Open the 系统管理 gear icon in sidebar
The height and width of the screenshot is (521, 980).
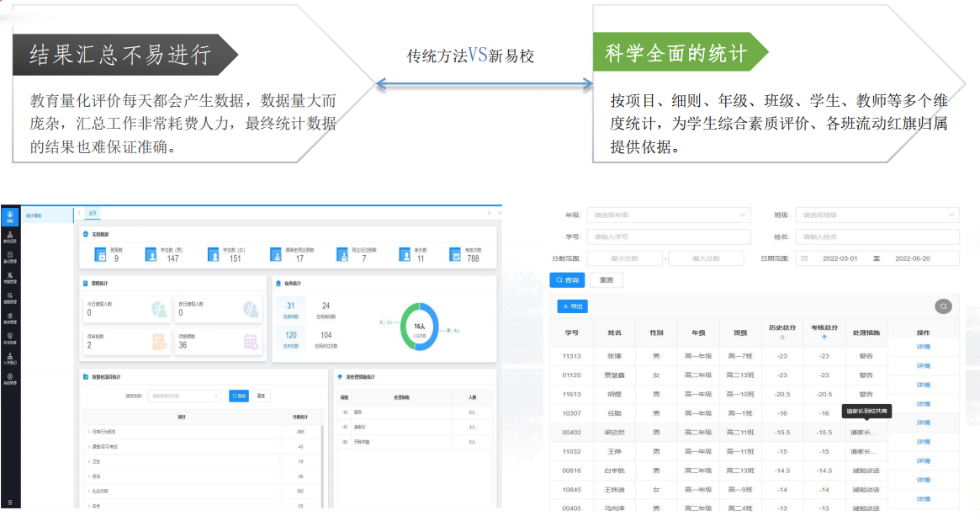[10, 377]
